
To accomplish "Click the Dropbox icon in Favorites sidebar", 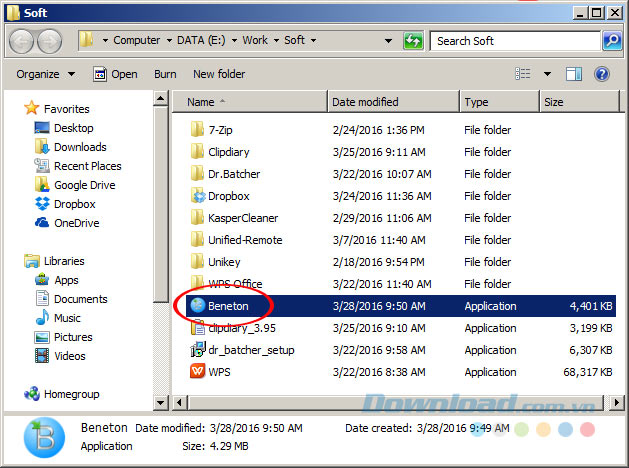I will [42, 204].
